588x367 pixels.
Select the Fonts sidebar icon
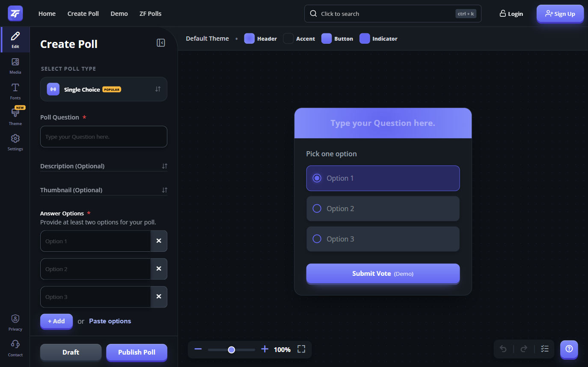[15, 91]
